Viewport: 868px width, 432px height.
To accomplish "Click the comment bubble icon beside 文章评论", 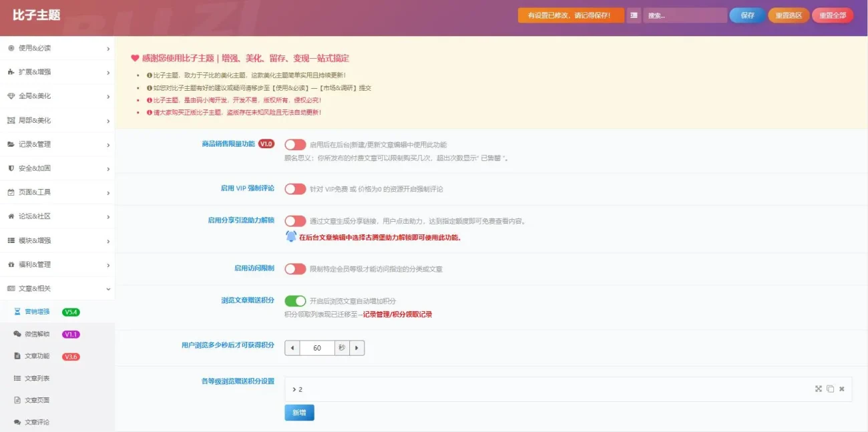I will [17, 422].
